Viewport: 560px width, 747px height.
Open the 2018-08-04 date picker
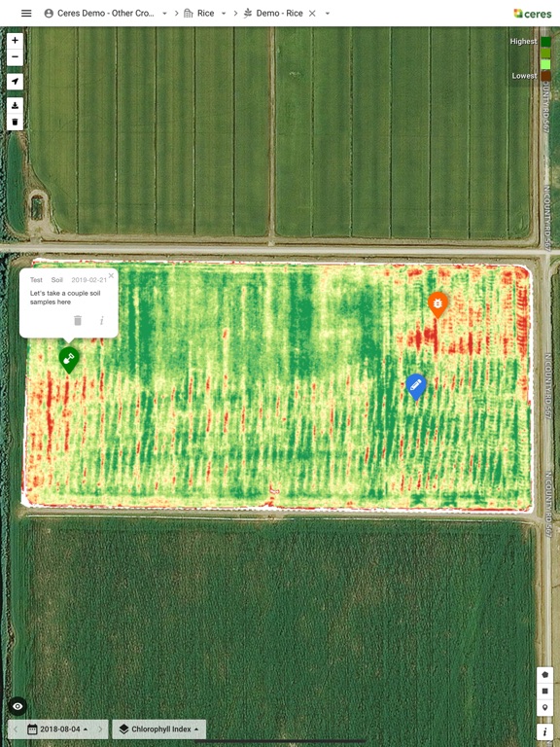pyautogui.click(x=57, y=729)
